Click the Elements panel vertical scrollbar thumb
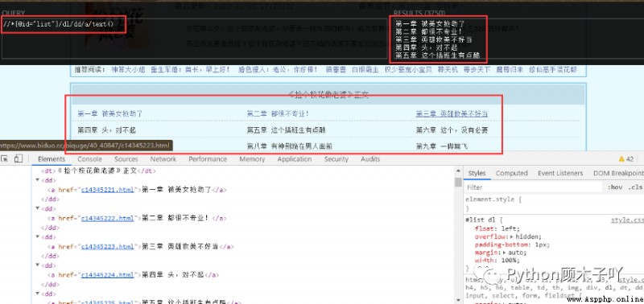This screenshot has height=304, width=644. (x=458, y=183)
